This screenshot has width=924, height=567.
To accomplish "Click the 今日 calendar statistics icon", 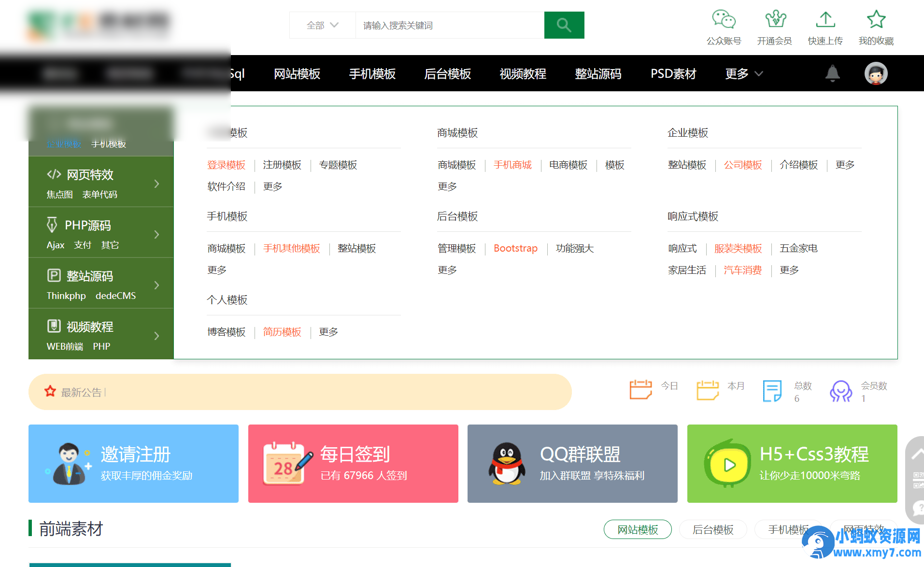I will click(x=640, y=389).
